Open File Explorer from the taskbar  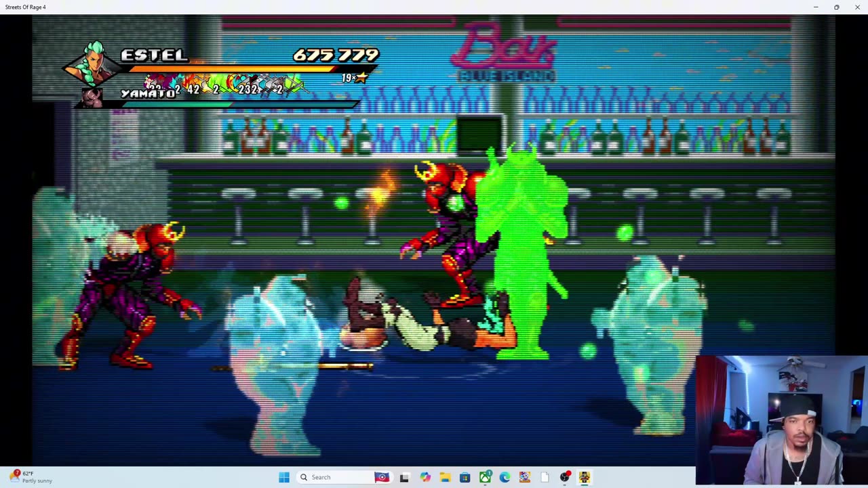(445, 477)
